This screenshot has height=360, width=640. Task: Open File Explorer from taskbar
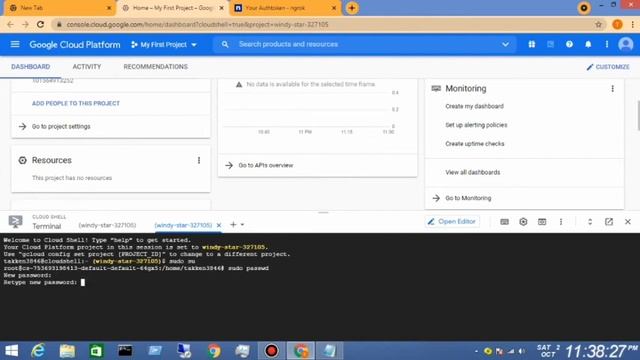[67, 351]
